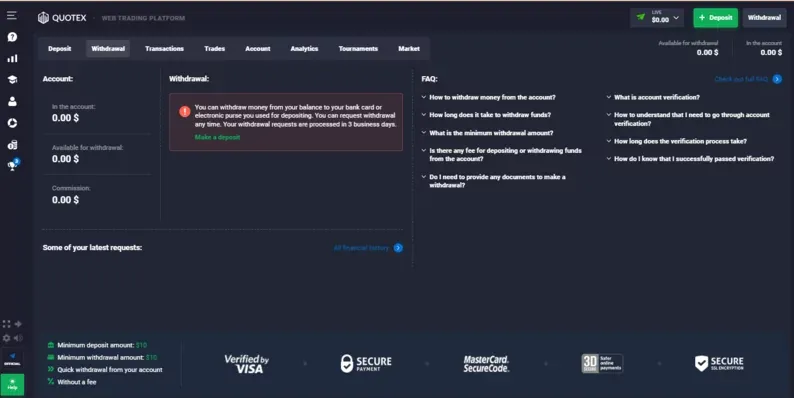Screen dimensions: 794x398
Task: Click the green Help button
Action: [x=12, y=384]
